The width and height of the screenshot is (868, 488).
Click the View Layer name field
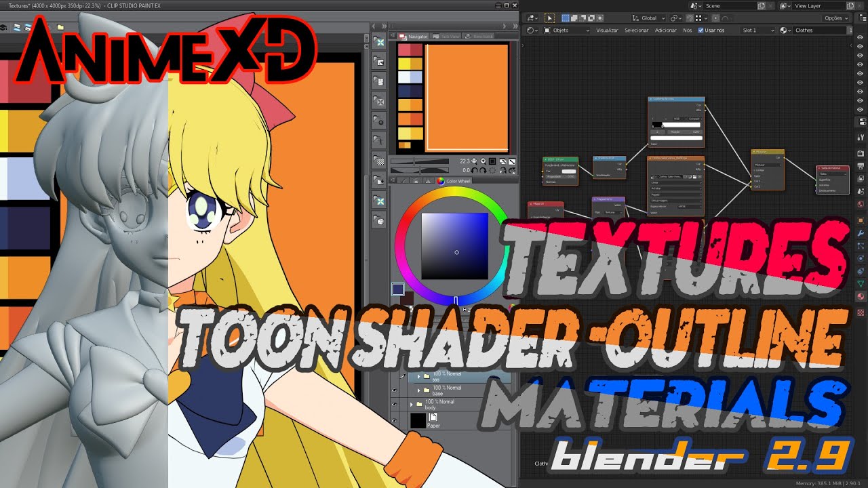coord(818,6)
